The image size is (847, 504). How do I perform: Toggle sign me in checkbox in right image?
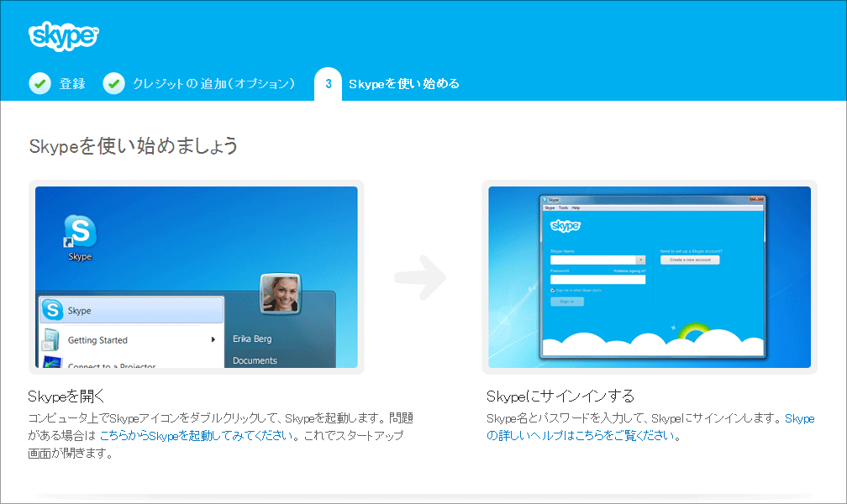[553, 291]
